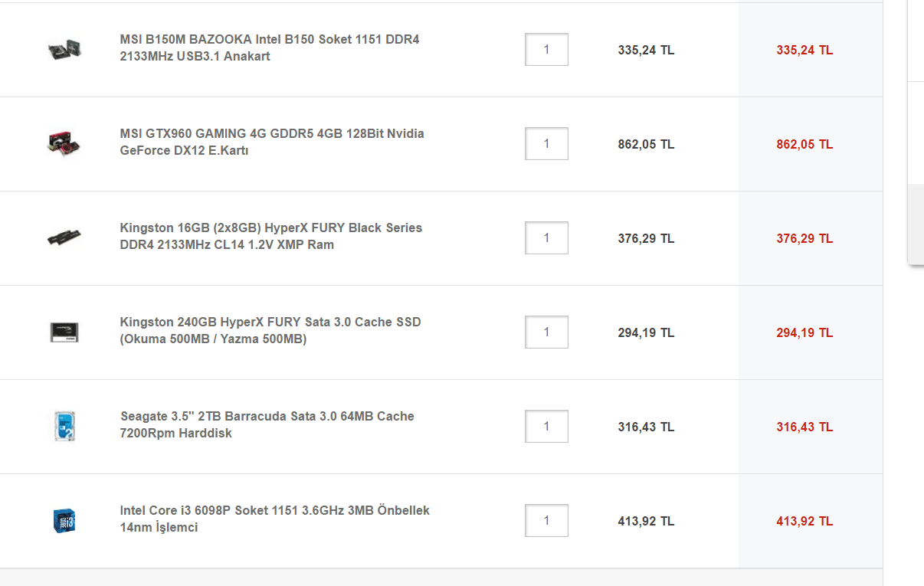This screenshot has height=586, width=924.
Task: Click the quantity field for Kingston 16GB RAM
Action: [546, 238]
